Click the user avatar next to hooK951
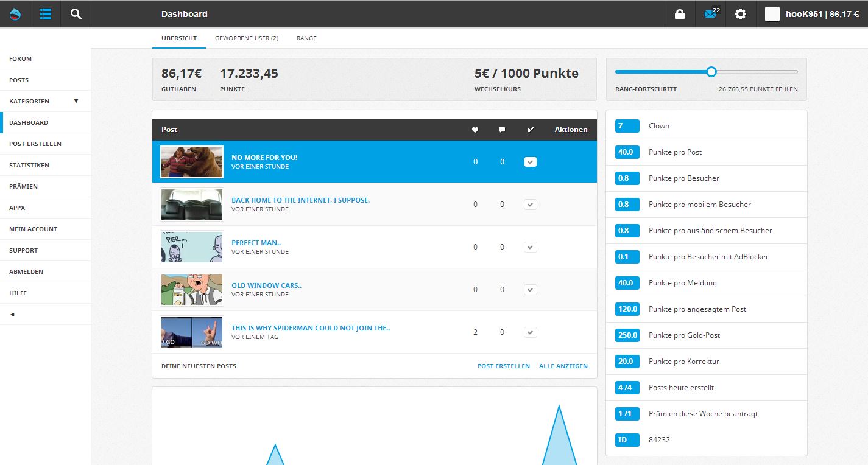The height and width of the screenshot is (465, 868). [x=772, y=14]
